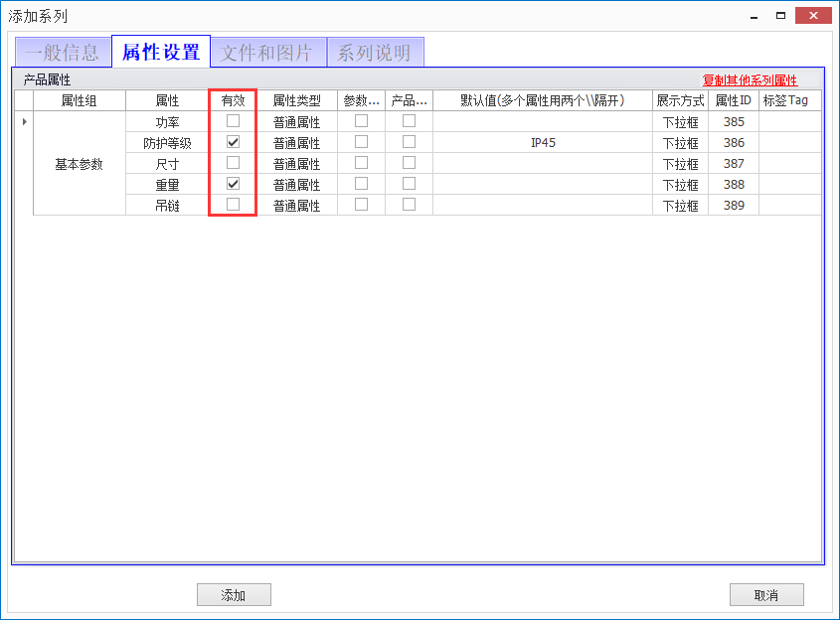Screen dimensions: 840x620
Task: Click the 属性ID column header
Action: click(x=734, y=100)
